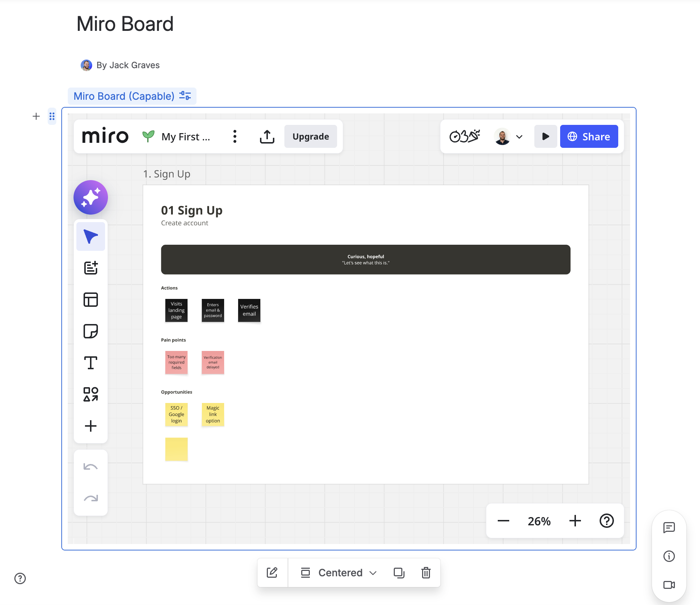This screenshot has height=605, width=700.
Task: Select Enters email & password sticky
Action: (213, 310)
